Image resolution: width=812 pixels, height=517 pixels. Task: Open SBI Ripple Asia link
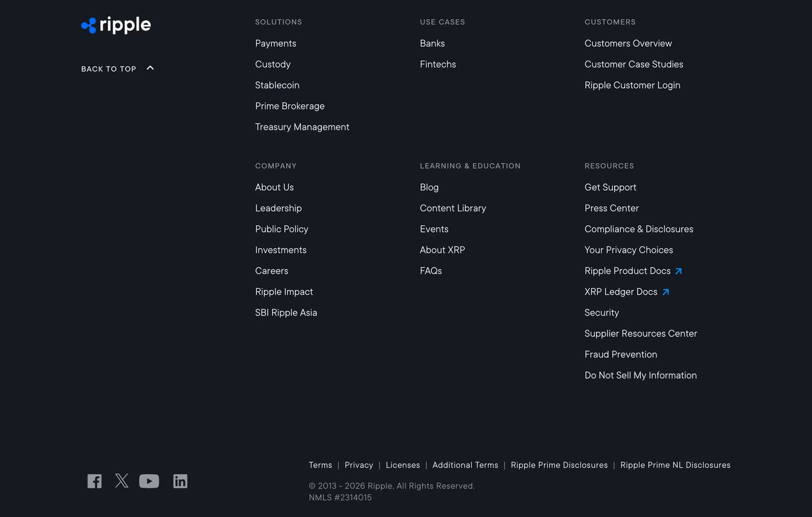(286, 313)
